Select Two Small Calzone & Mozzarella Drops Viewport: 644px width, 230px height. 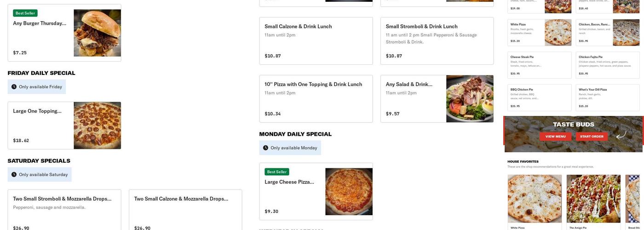point(185,210)
